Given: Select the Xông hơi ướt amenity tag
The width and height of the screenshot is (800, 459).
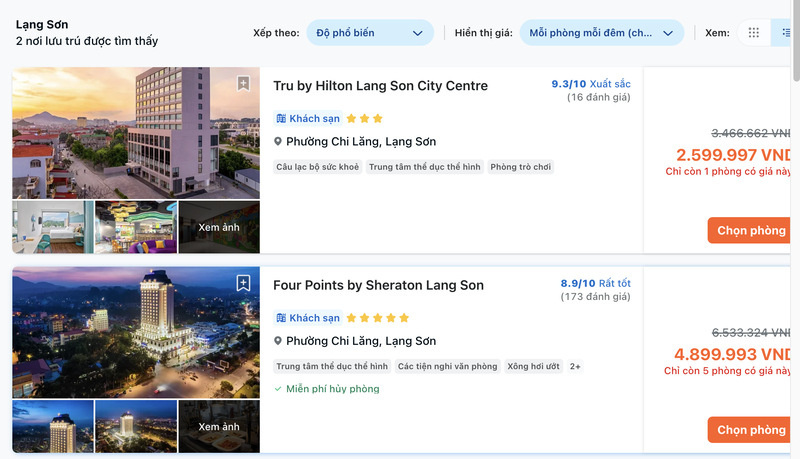Looking at the screenshot, I should coord(533,367).
